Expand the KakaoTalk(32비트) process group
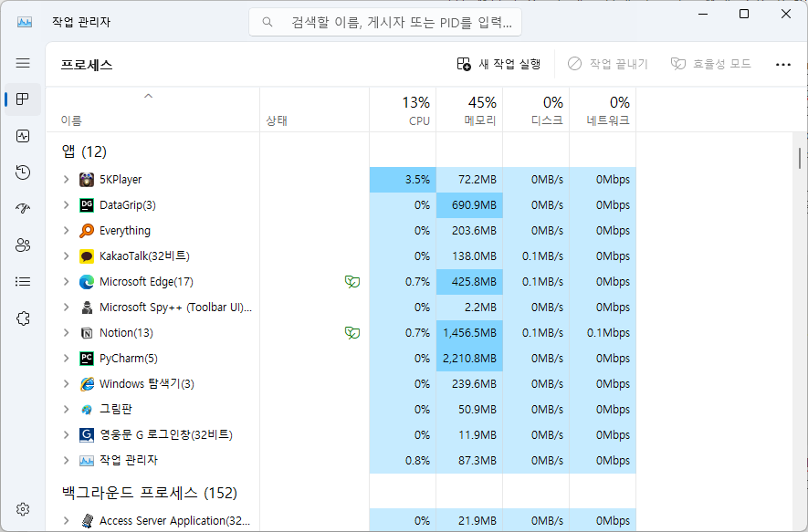This screenshot has height=532, width=808. (x=66, y=256)
